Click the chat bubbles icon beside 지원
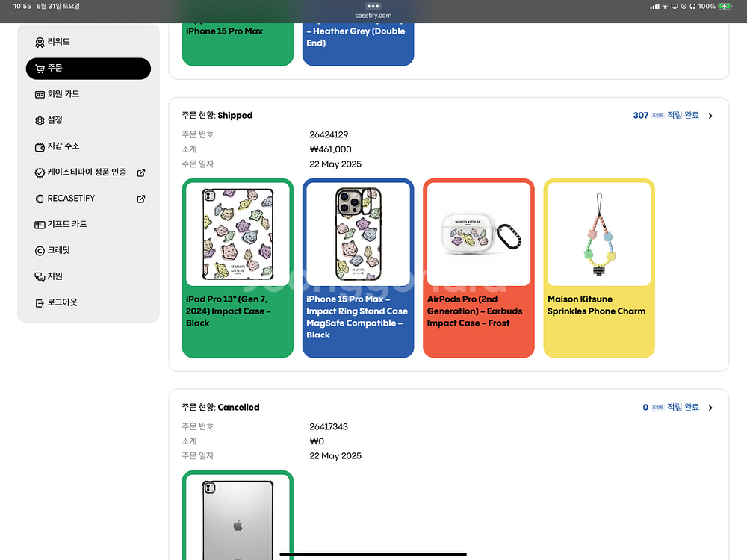The image size is (747, 560). click(40, 277)
